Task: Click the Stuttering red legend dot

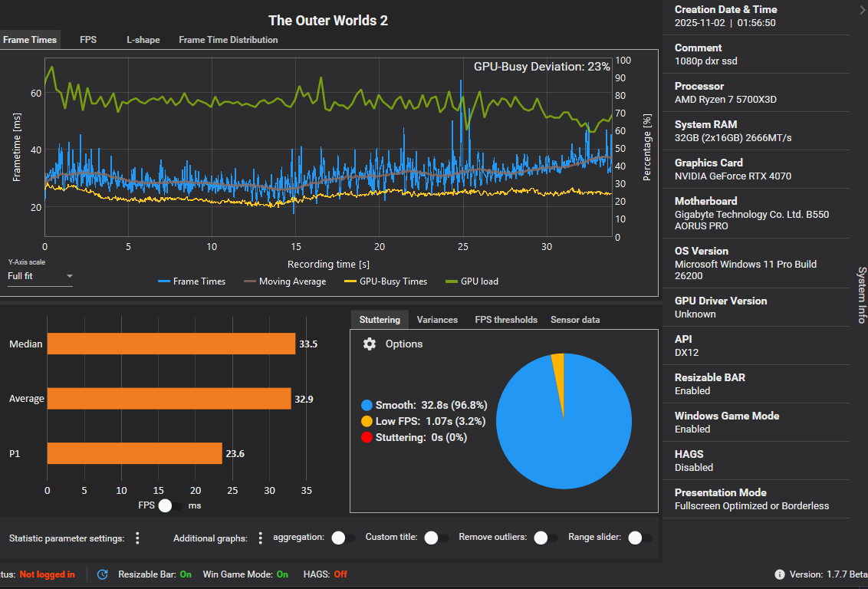Action: [367, 437]
